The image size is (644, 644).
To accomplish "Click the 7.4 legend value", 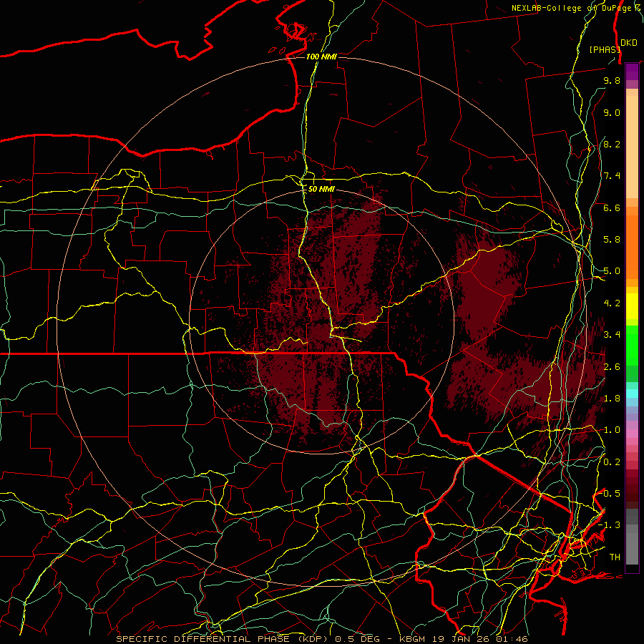I will click(x=612, y=176).
